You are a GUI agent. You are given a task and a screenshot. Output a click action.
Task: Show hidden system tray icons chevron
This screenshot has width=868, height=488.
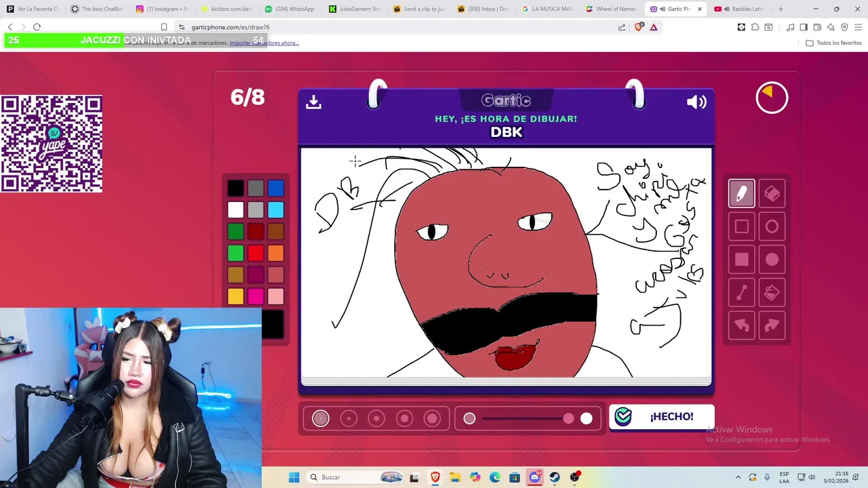coord(739,477)
